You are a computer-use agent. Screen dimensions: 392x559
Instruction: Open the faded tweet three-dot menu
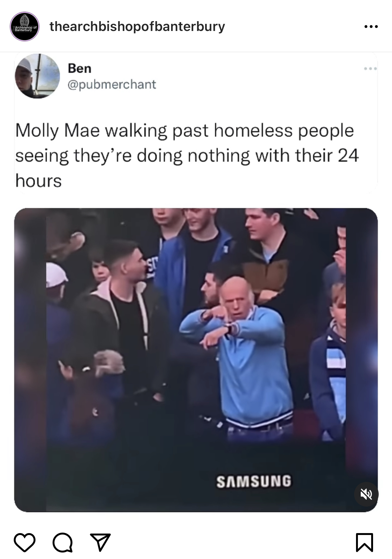pos(370,68)
